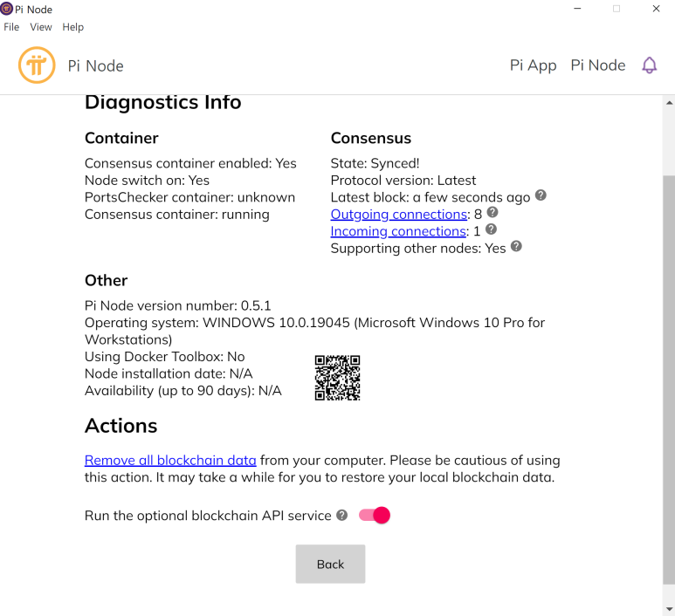Screen dimensions: 675x616
Task: Click Remove all blockchain data link
Action: tap(170, 461)
